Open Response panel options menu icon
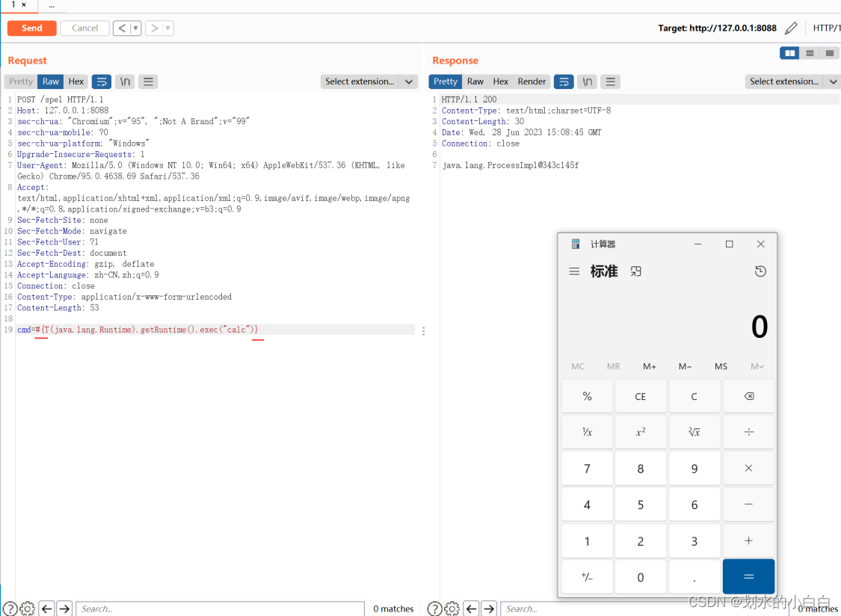Viewport: 841px width, 616px height. [610, 81]
